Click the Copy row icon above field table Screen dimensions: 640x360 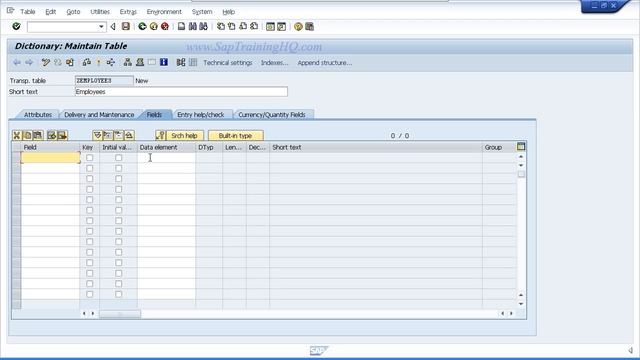[27, 136]
